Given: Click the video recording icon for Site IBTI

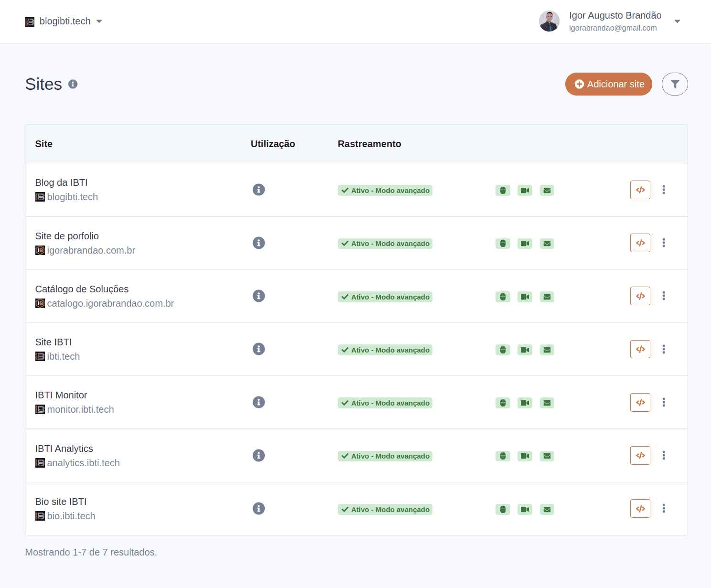Looking at the screenshot, I should click(525, 350).
